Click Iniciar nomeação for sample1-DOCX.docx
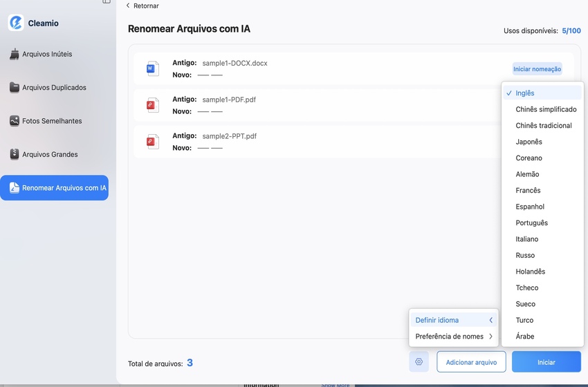Image resolution: width=588 pixels, height=387 pixels. tap(537, 69)
